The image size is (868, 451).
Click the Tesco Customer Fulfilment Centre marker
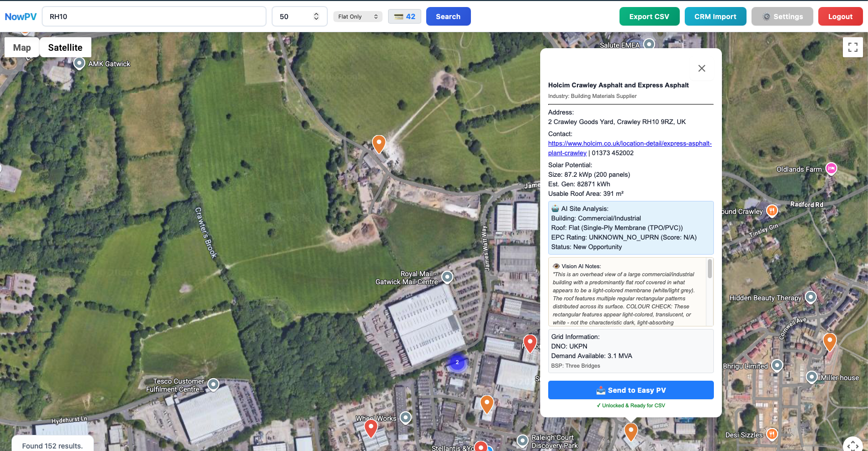(213, 385)
